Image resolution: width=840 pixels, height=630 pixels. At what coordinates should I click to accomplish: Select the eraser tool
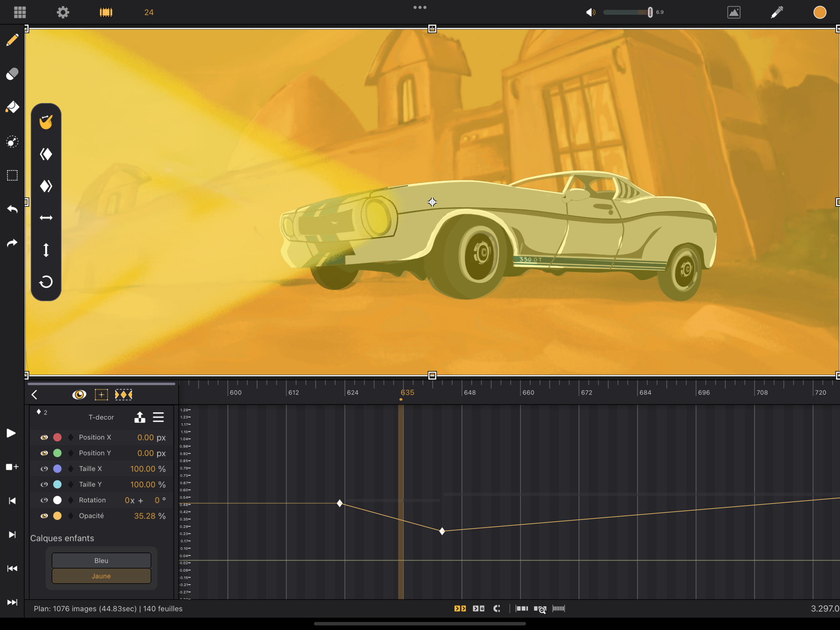pyautogui.click(x=12, y=74)
